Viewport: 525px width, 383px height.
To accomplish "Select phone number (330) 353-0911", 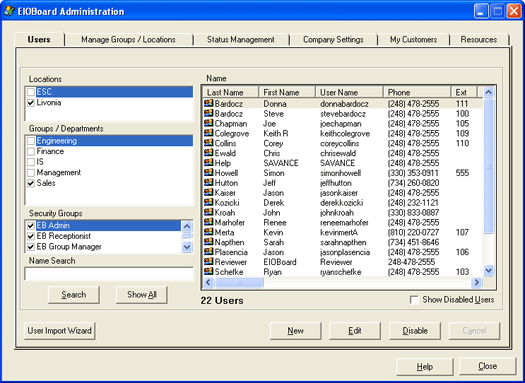I will [413, 173].
